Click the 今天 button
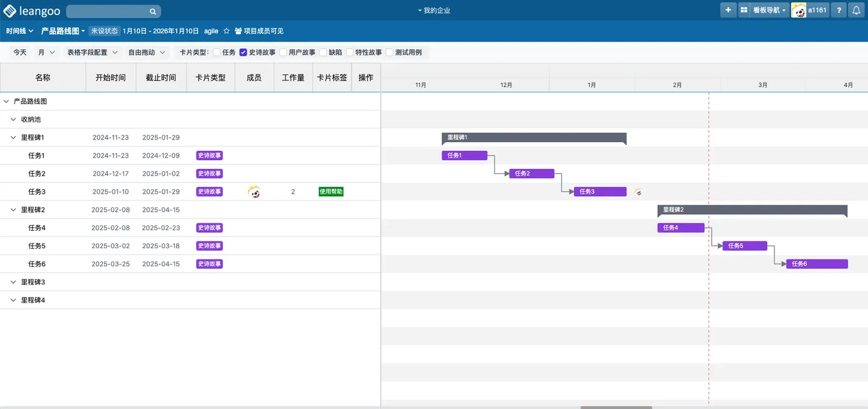 coord(19,52)
